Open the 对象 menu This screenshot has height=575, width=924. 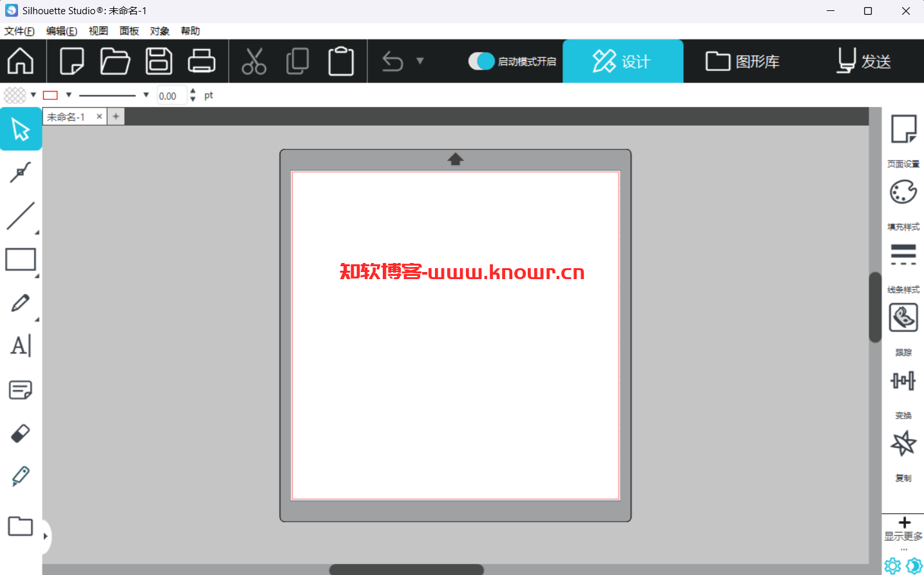(x=160, y=31)
